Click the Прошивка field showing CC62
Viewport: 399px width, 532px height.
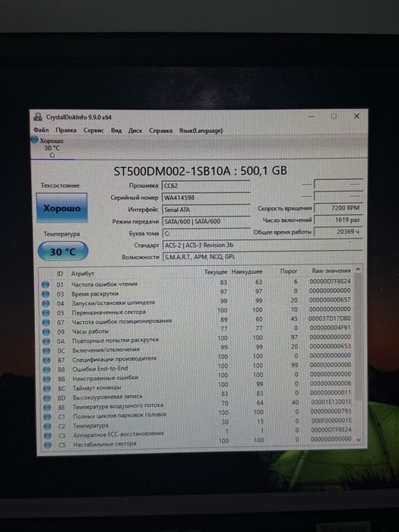[206, 185]
